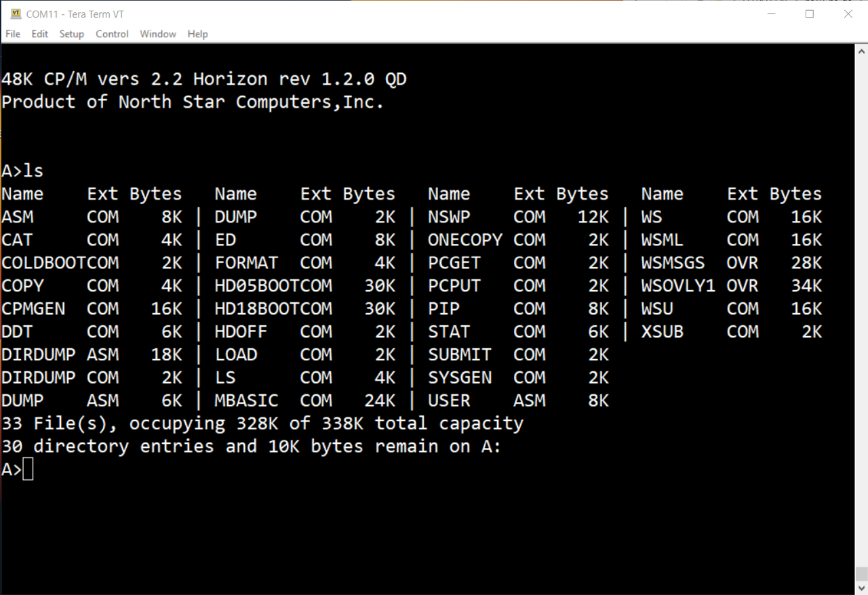Click the WSOVLY1 filename in the listing
This screenshot has height=595, width=868.
pyautogui.click(x=678, y=286)
